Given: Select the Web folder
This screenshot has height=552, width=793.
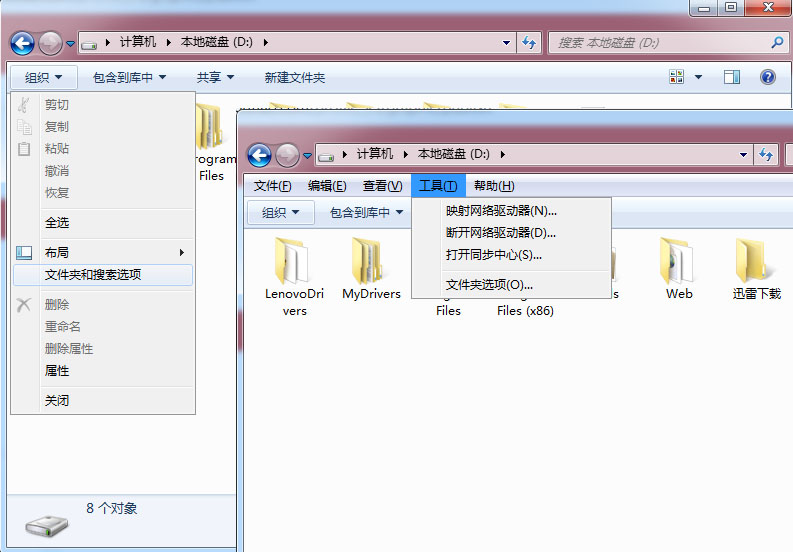Looking at the screenshot, I should click(679, 269).
